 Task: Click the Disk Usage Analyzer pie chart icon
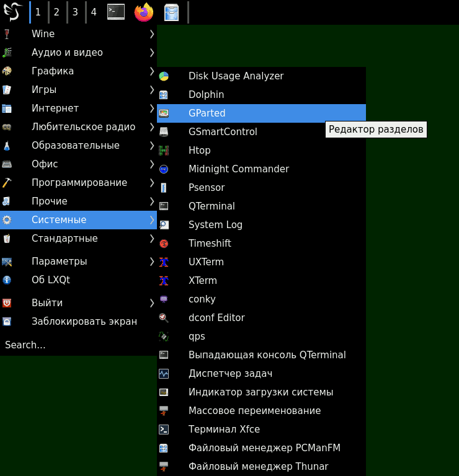click(x=164, y=76)
